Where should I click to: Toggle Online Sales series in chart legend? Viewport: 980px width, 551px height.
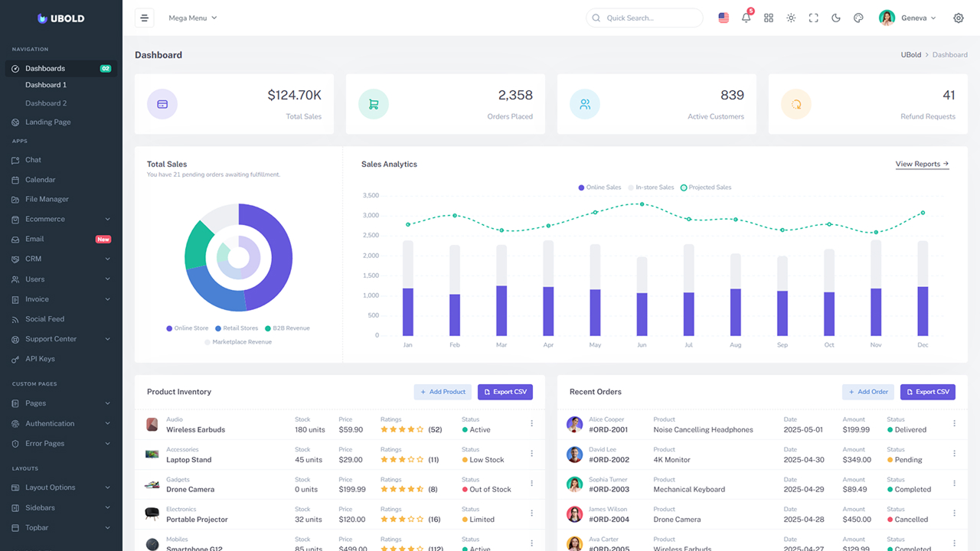click(x=600, y=187)
